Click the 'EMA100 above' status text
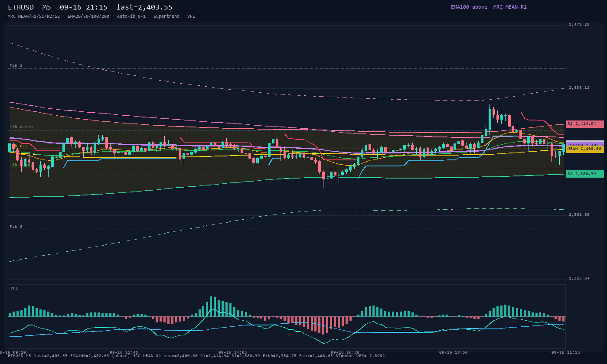607x364 pixels. coord(469,7)
